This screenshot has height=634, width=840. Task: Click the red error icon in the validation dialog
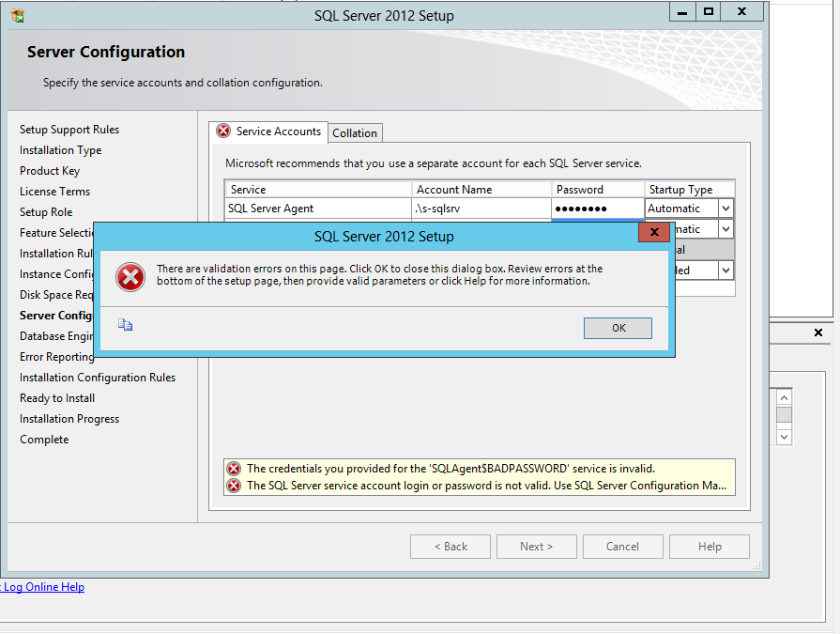(x=130, y=277)
